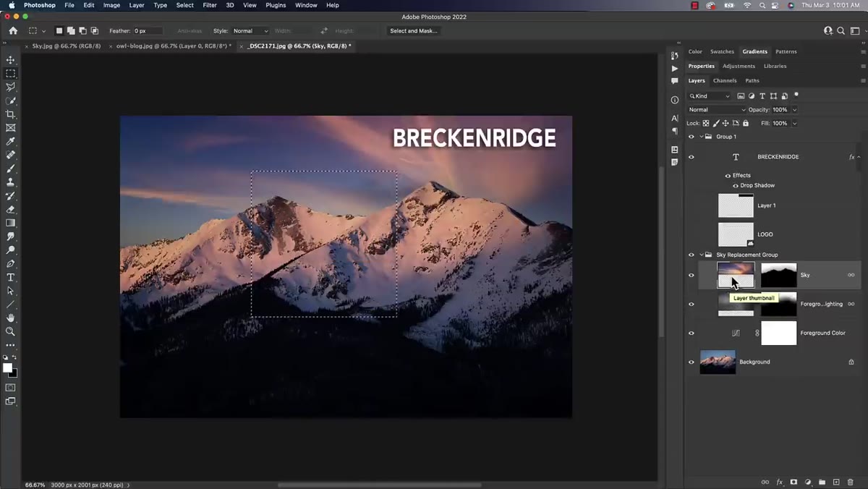868x489 pixels.
Task: Select the Quick Selection tool
Action: [10, 101]
